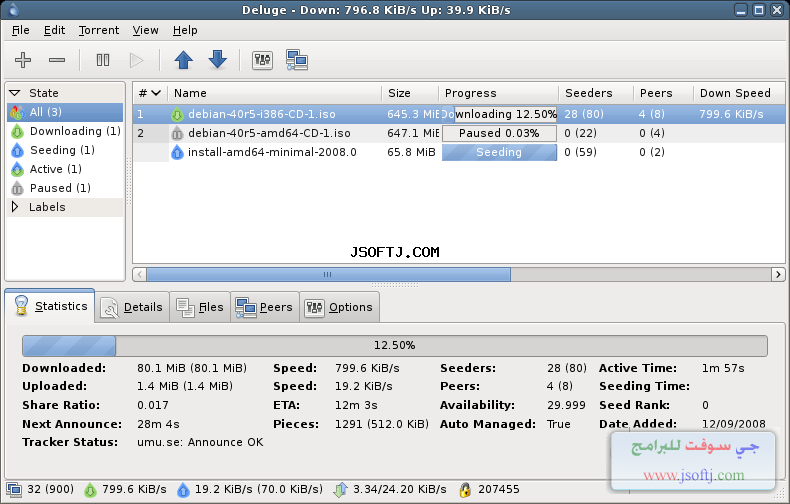Open the View menu
The image size is (790, 504).
(x=145, y=30)
